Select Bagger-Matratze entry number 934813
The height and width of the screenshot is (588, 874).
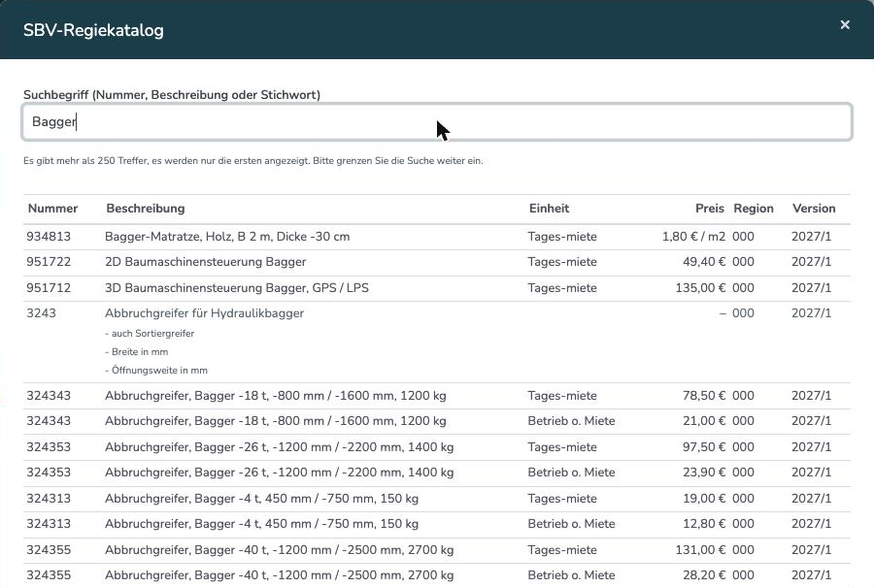[x=437, y=237]
